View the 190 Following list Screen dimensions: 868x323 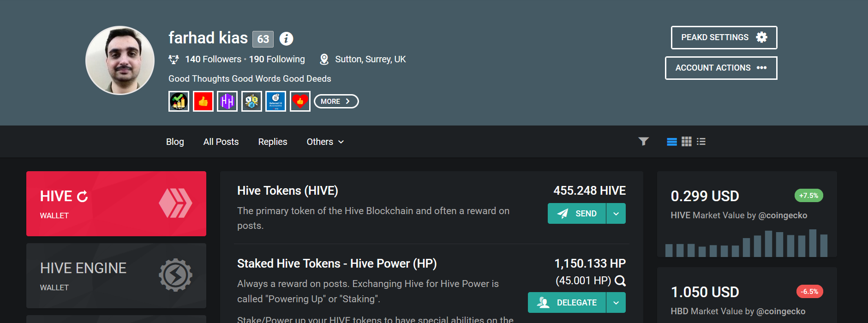(x=277, y=59)
